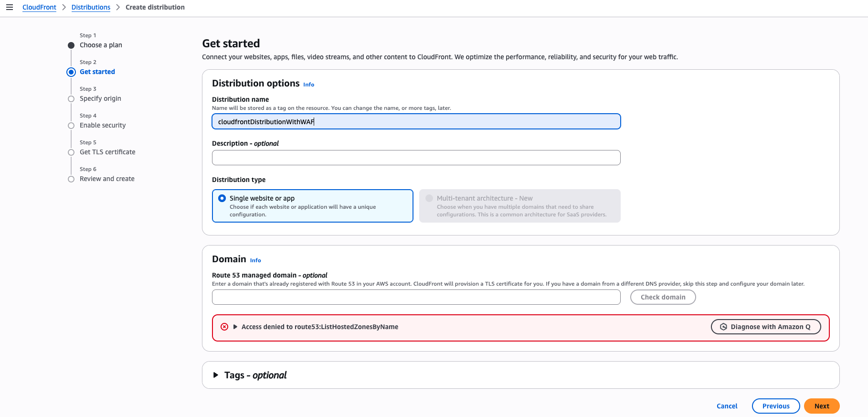
Task: Click the Amazon Q diagnose icon
Action: point(723,327)
